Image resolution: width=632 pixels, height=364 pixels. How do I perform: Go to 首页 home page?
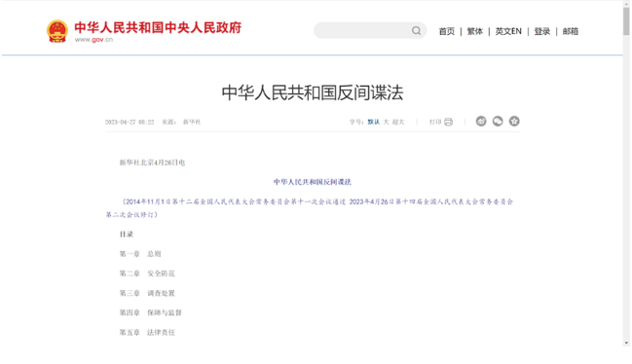[447, 31]
